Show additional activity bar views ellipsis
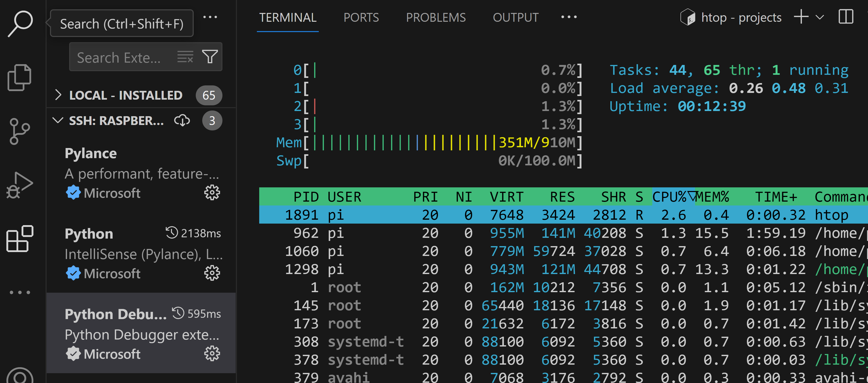Image resolution: width=868 pixels, height=383 pixels. click(19, 292)
